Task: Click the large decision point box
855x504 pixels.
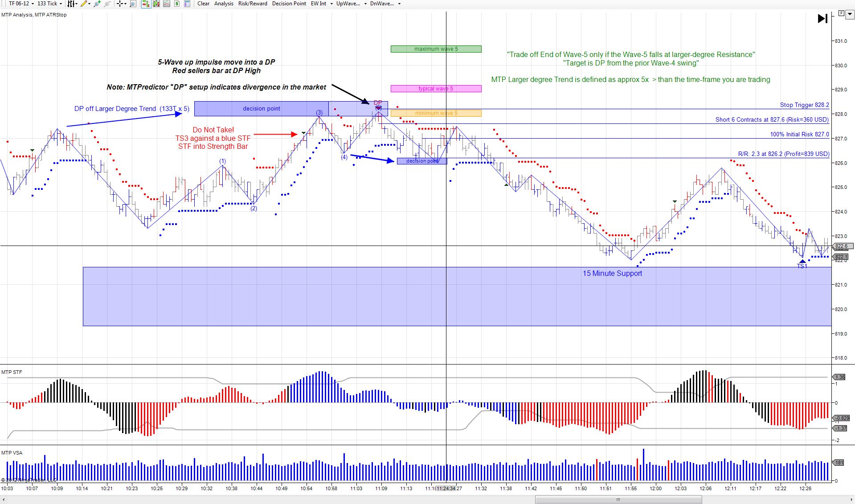Action: (262, 109)
